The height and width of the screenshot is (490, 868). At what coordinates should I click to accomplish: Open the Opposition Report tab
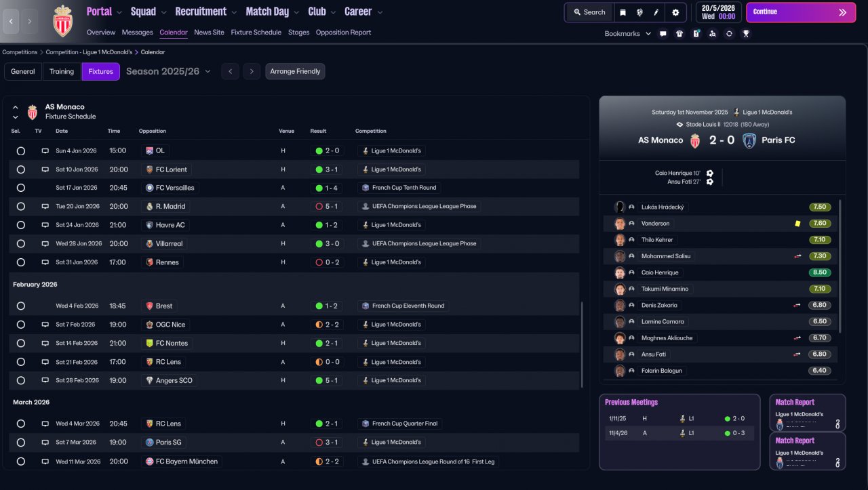point(343,33)
